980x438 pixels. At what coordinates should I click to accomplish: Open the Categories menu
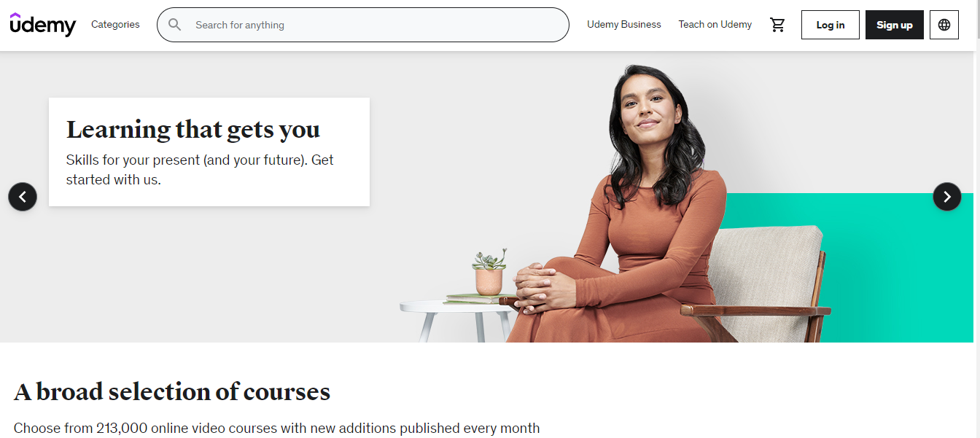(x=115, y=25)
